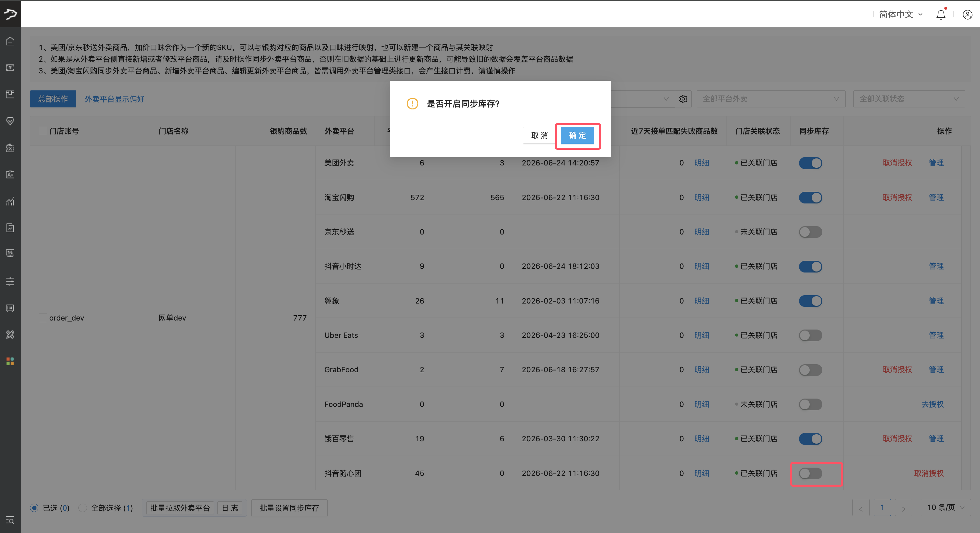980x533 pixels.
Task: Toggle 同步库存 switch for 美团外卖
Action: coord(810,163)
